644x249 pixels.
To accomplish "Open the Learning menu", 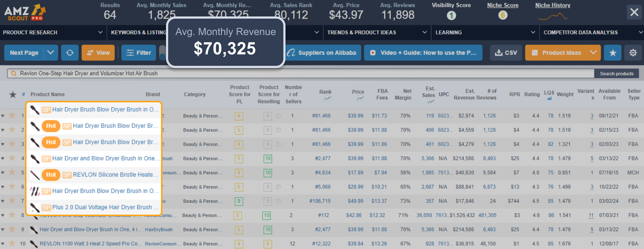I will [x=485, y=33].
